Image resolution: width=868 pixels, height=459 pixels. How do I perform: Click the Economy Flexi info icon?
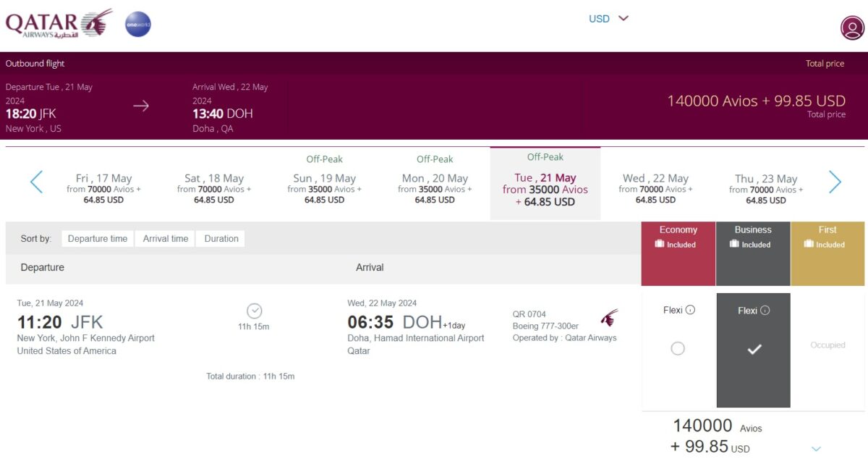[690, 311]
